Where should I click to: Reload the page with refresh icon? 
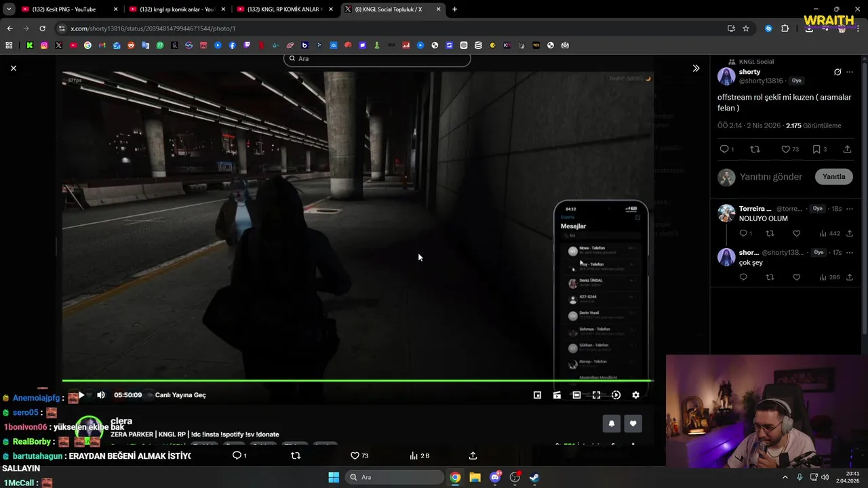pyautogui.click(x=42, y=28)
